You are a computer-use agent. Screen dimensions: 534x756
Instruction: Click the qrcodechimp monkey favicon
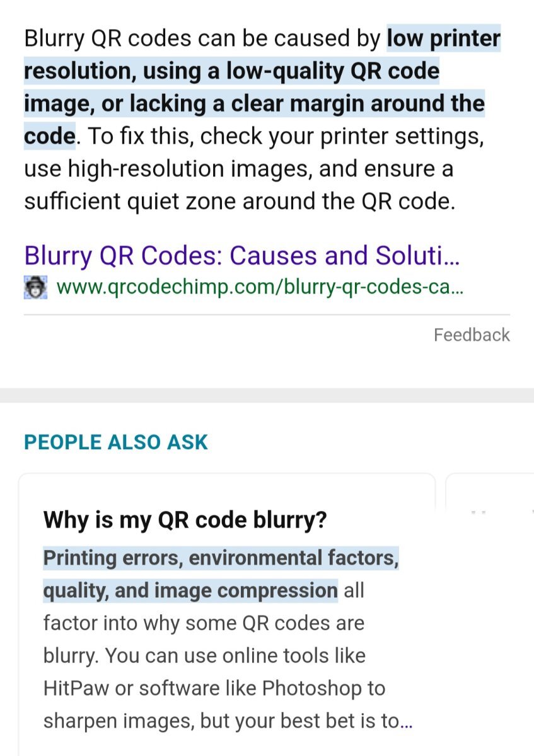pos(34,287)
